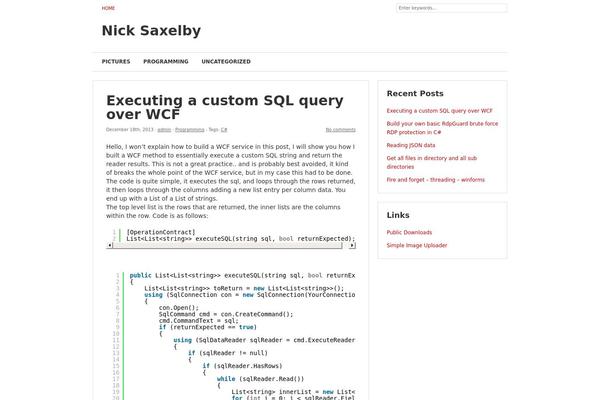Open the PICTURES menu item

[116, 62]
